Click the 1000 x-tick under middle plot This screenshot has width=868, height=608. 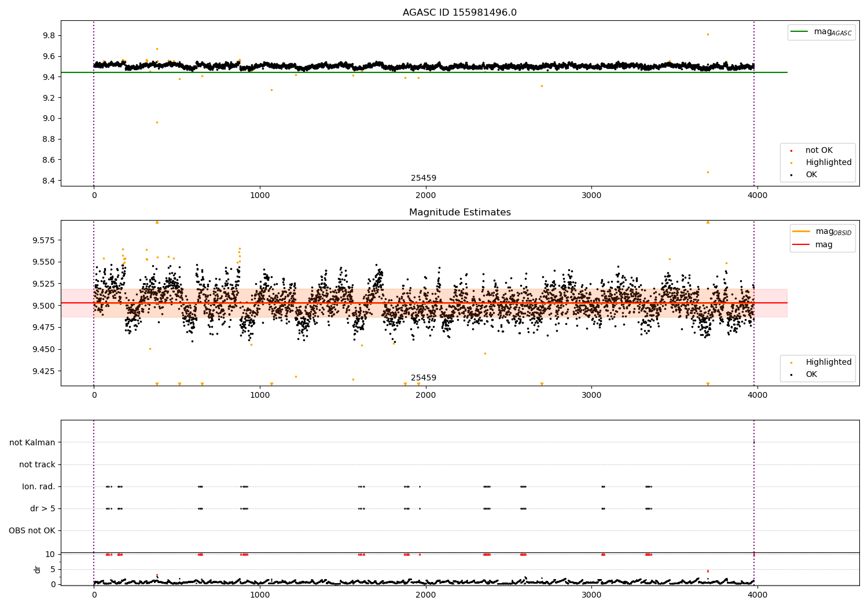(260, 395)
